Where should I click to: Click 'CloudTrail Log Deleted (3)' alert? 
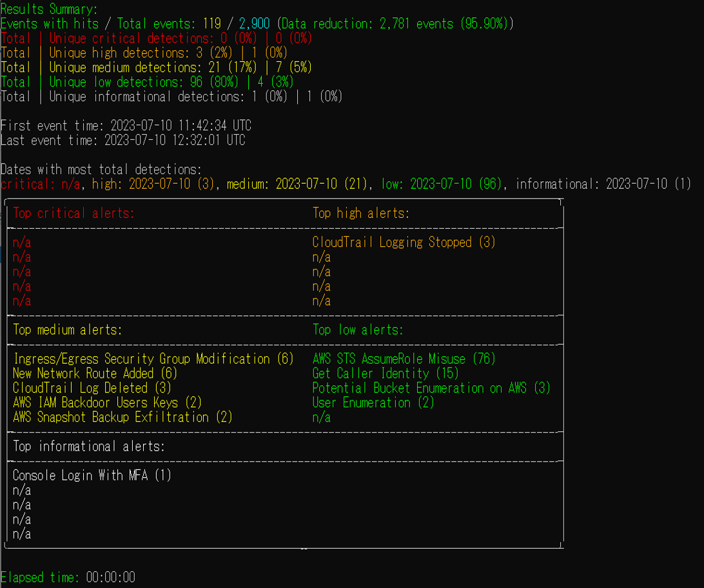92,388
